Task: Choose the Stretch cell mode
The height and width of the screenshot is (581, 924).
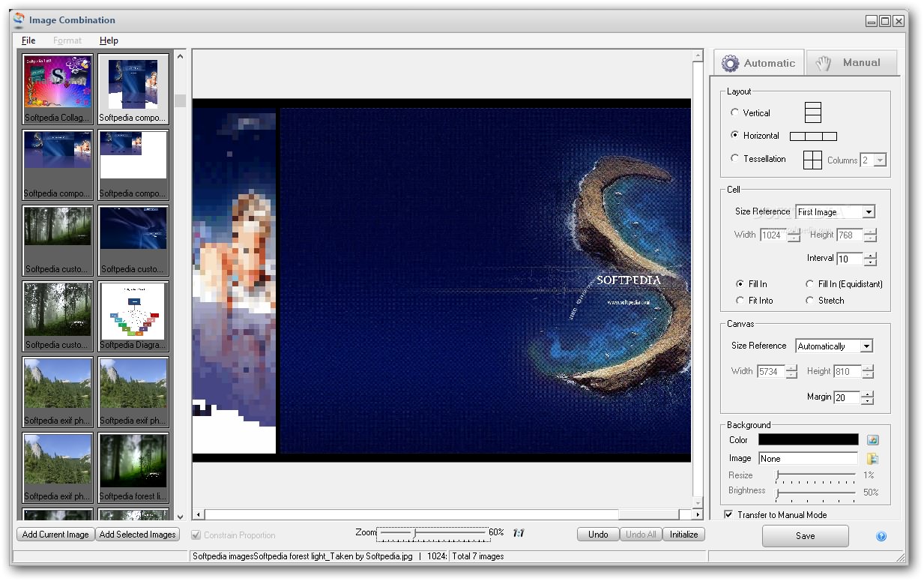Action: [x=825, y=301]
